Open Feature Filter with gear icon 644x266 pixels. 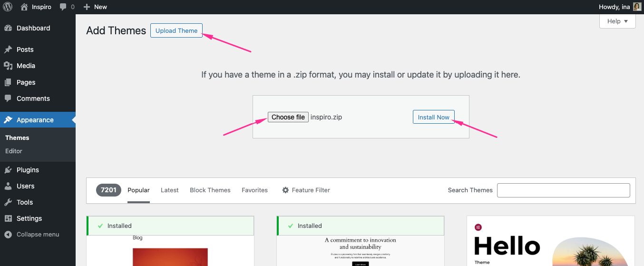coord(306,190)
